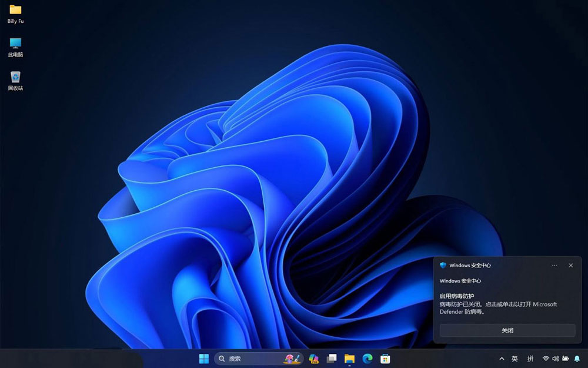Click the battery status tray icon
Screen dimensions: 588x368
pyautogui.click(x=566, y=359)
